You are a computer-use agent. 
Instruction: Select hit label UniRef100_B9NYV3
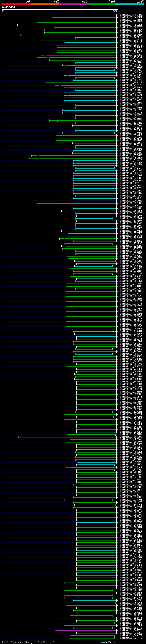[x=131, y=100]
